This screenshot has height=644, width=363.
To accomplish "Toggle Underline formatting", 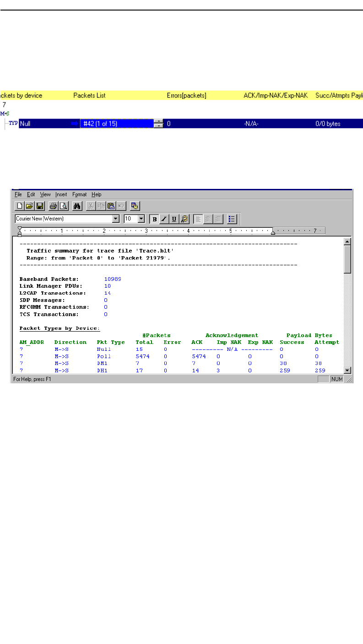I will (174, 219).
